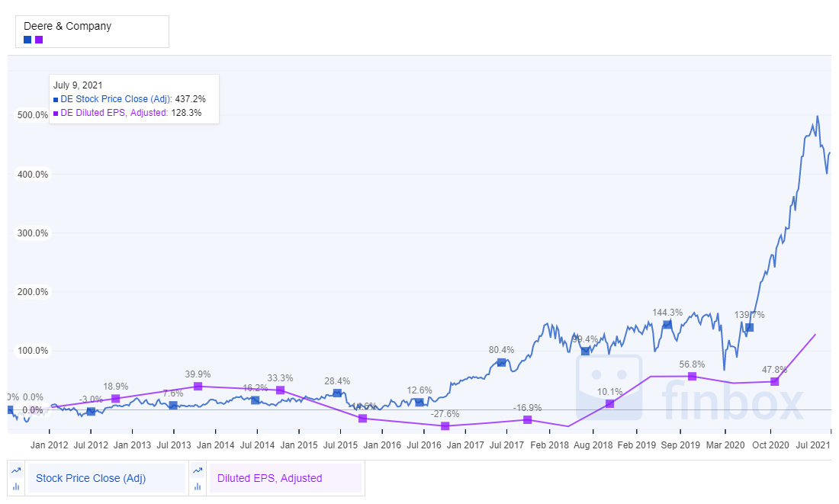Screen dimensions: 839x504
Task: Toggle the Stock Price Close (Adj) series button
Action: click(105, 478)
